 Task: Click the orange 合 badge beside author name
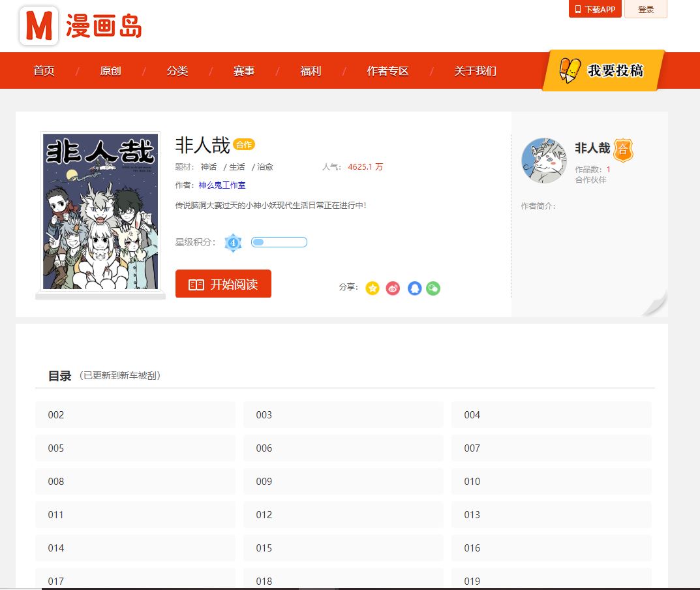(x=623, y=151)
